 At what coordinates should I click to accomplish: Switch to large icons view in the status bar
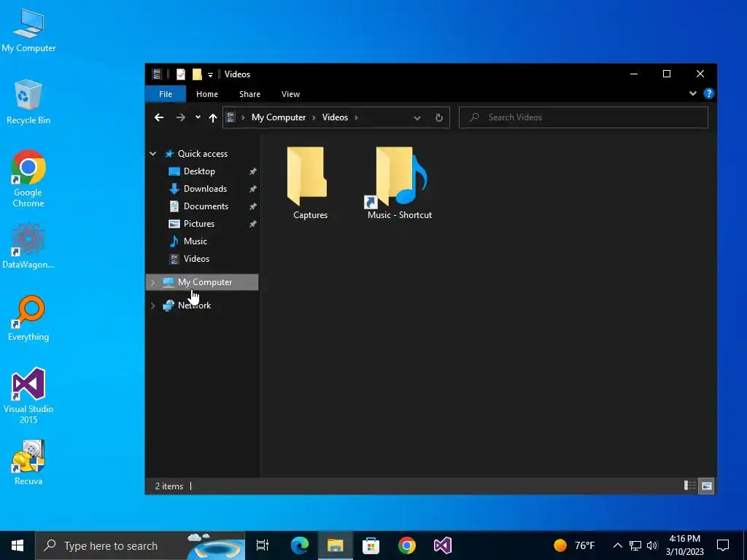[x=706, y=486]
